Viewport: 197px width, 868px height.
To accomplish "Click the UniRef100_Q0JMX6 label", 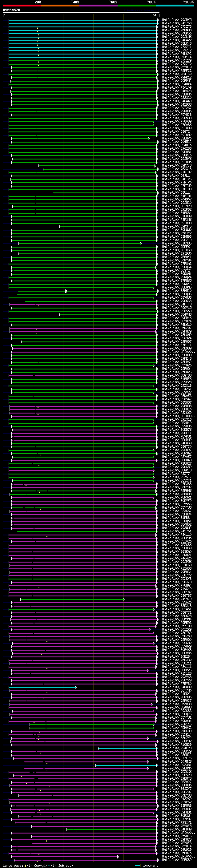I will point(177,761).
